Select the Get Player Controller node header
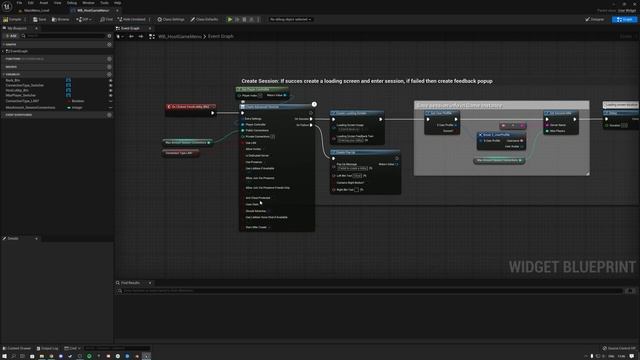The image size is (640, 360). pos(262,89)
